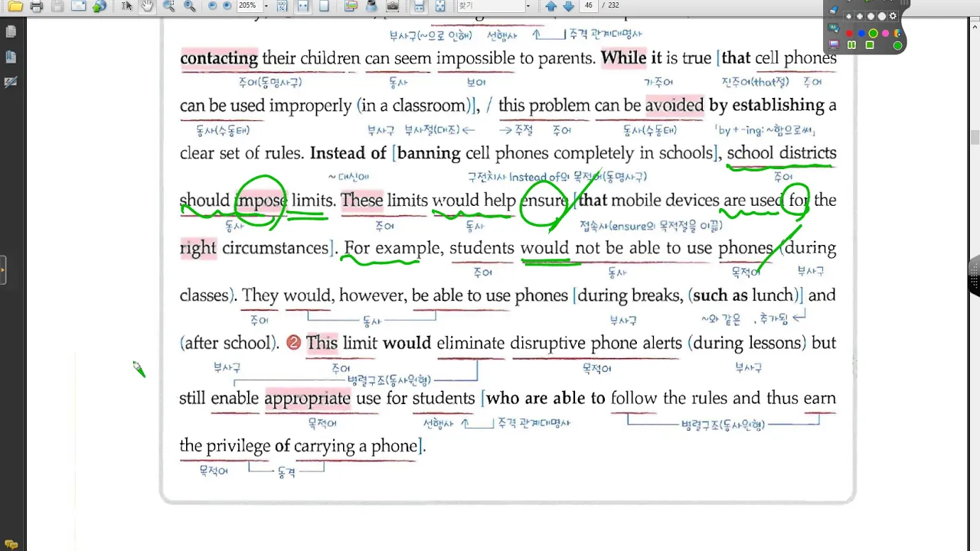Click the globe upload icon
This screenshot has width=980, height=551.
[100, 6]
